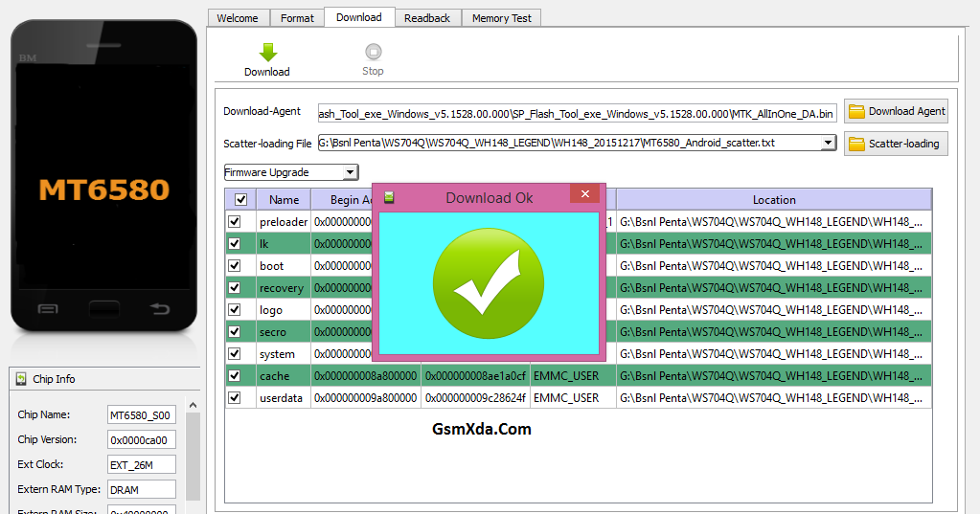The image size is (980, 514).
Task: Uncheck the boot partition checkbox
Action: [235, 265]
